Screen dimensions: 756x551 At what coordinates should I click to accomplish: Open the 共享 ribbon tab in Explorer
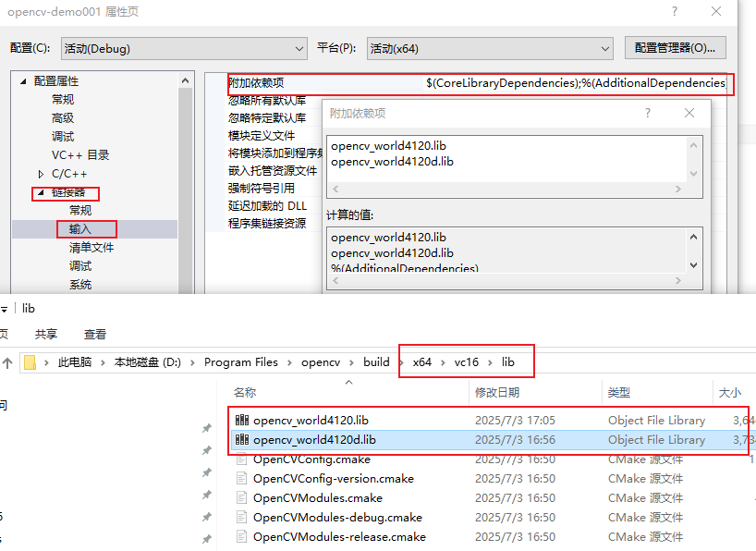point(46,334)
